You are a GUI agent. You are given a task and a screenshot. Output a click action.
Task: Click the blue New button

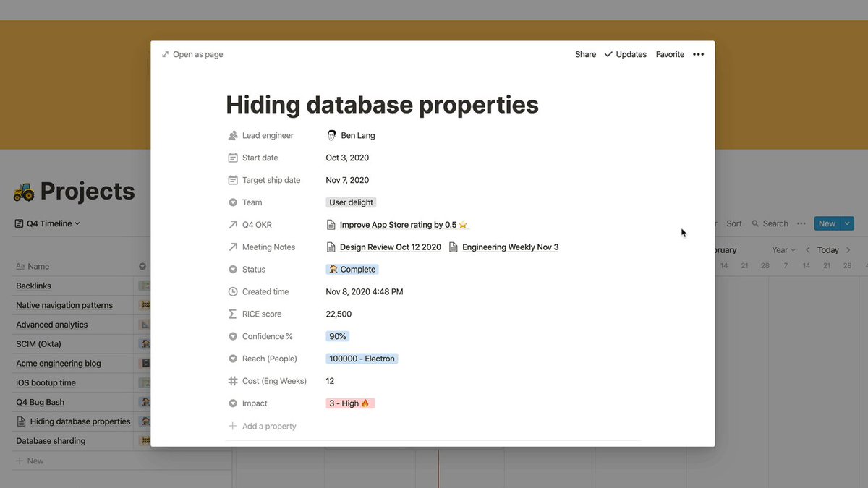(827, 224)
